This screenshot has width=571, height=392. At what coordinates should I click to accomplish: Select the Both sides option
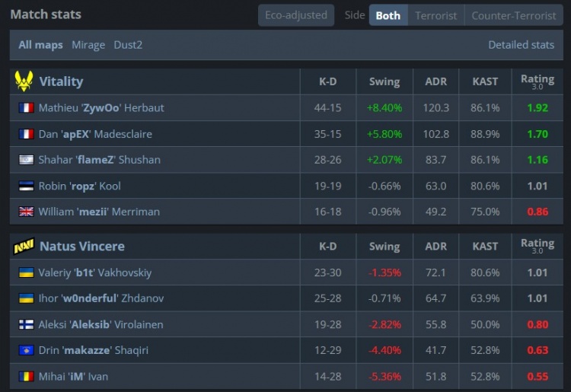tap(388, 15)
